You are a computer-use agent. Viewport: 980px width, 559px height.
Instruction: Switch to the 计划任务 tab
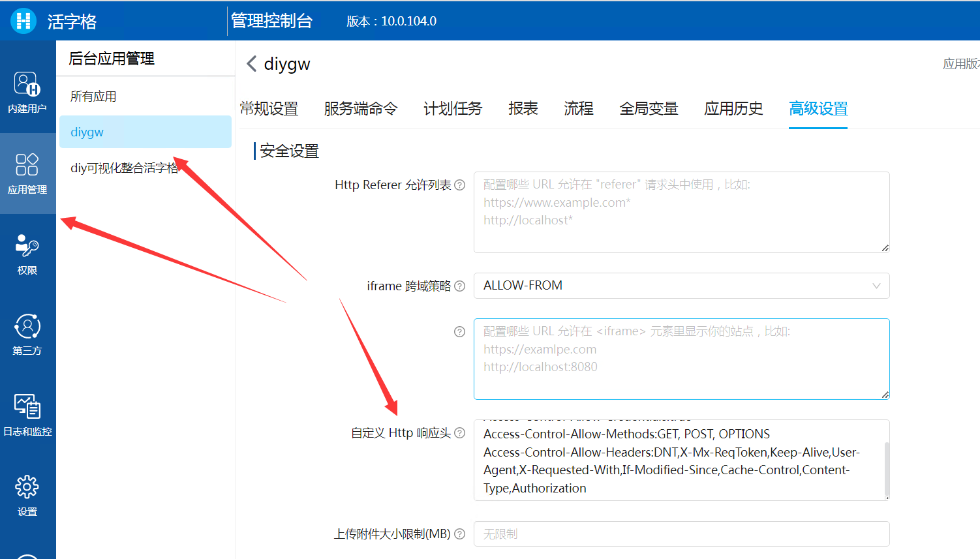[453, 108]
